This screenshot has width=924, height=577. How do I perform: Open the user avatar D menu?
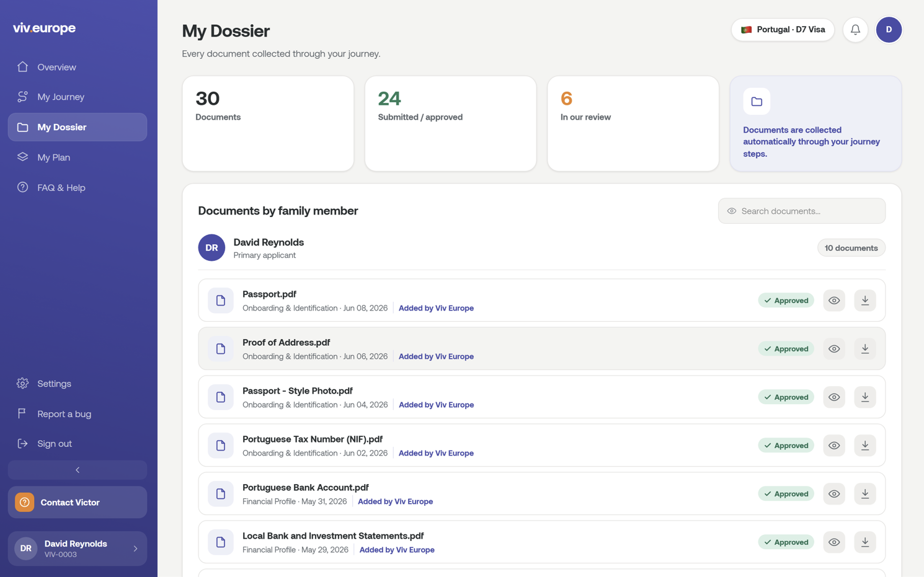point(889,30)
